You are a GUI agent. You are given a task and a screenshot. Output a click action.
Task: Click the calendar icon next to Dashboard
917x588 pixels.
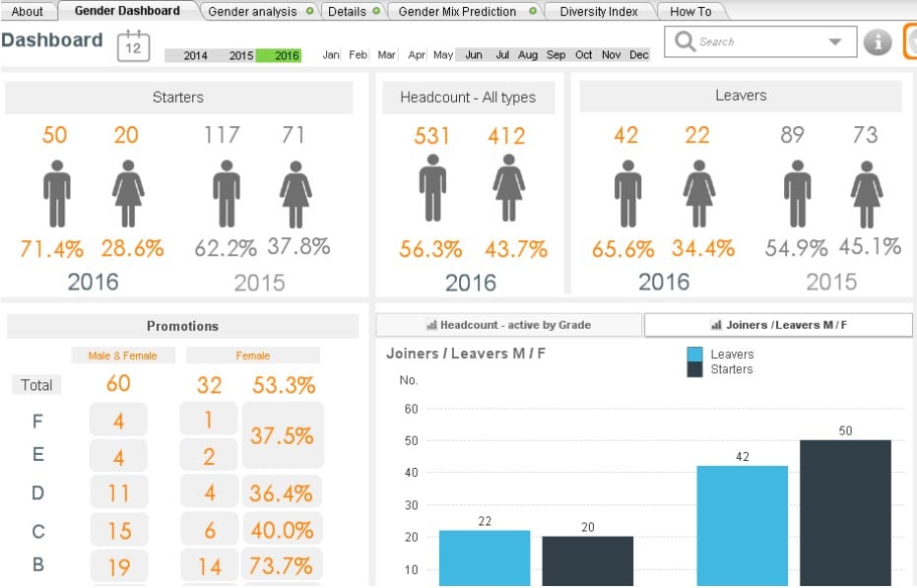(x=133, y=45)
